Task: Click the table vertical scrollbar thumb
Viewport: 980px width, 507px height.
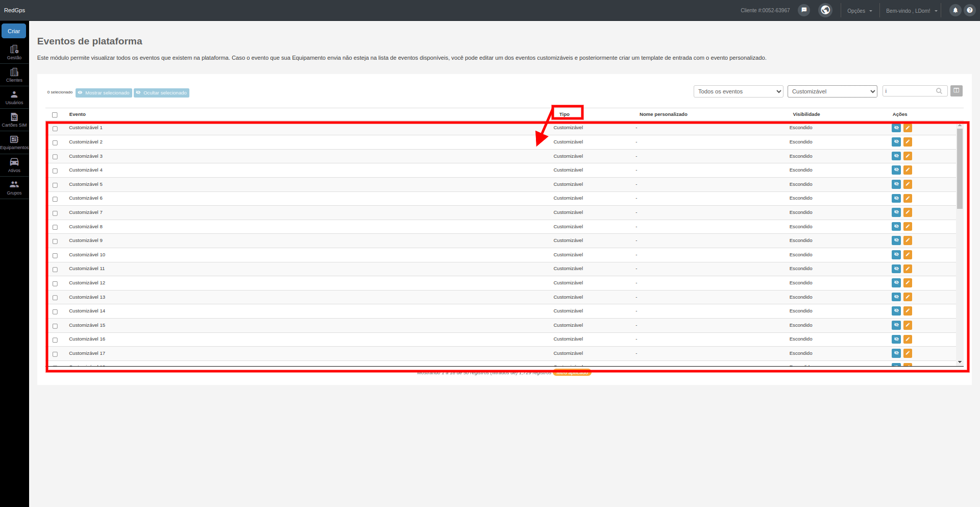Action: pos(960,168)
